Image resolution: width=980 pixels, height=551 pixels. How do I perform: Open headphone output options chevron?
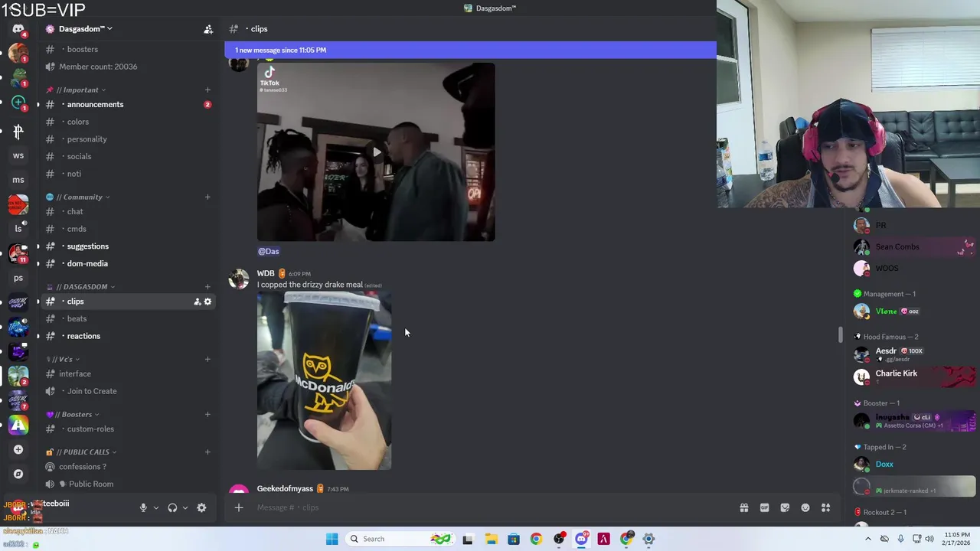[x=185, y=507]
